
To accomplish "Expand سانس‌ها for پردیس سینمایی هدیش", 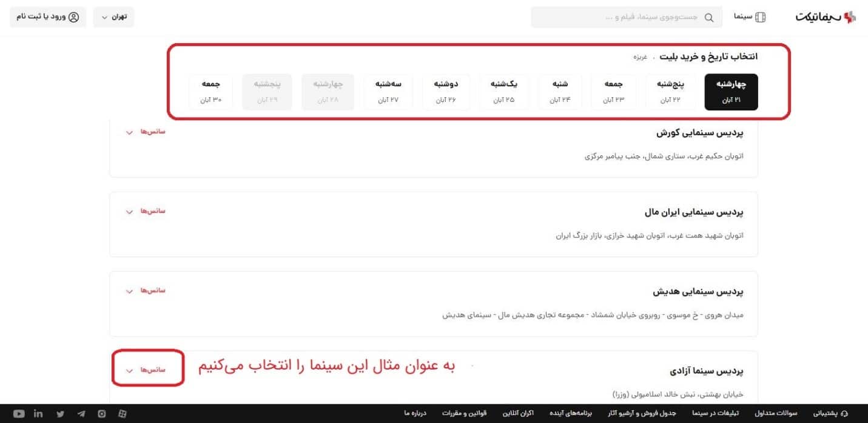I will (x=145, y=291).
